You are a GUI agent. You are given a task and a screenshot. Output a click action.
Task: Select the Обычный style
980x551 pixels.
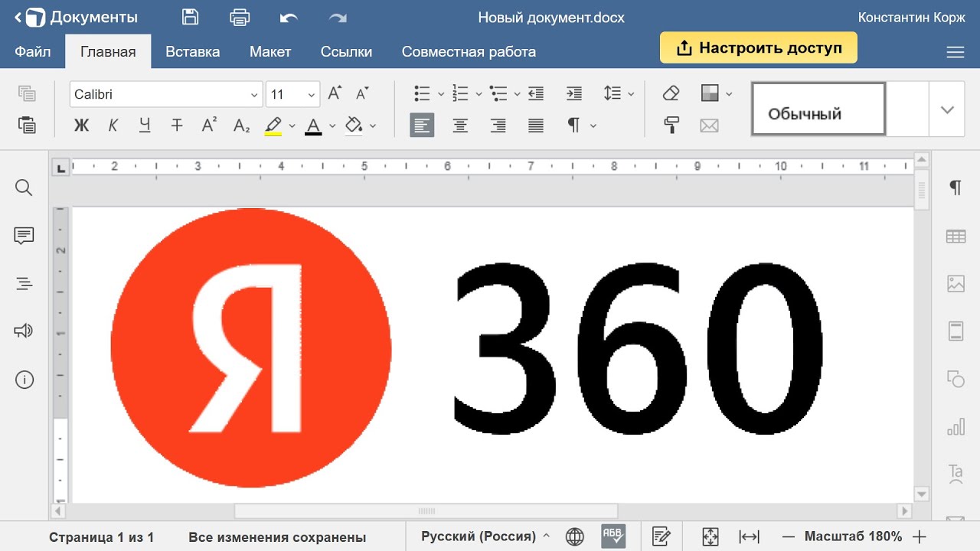818,109
